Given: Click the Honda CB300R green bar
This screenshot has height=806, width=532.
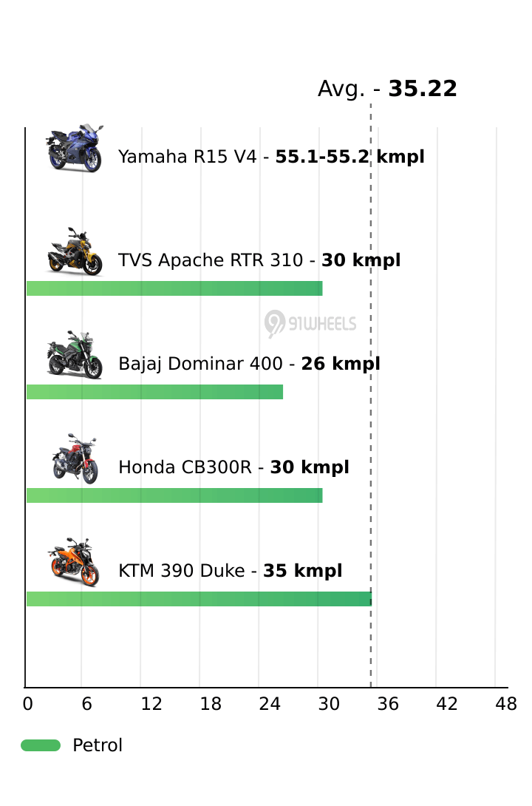Looking at the screenshot, I should [174, 495].
